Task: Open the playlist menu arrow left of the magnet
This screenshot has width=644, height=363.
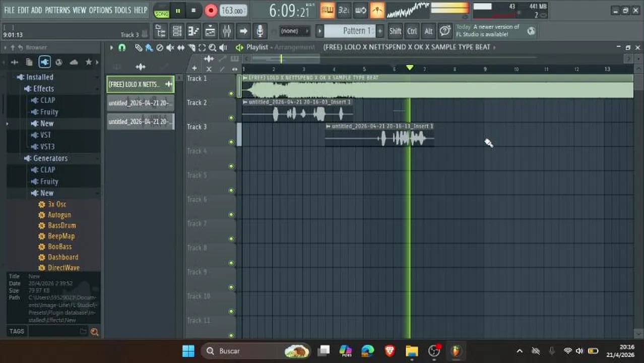Action: 111,47
